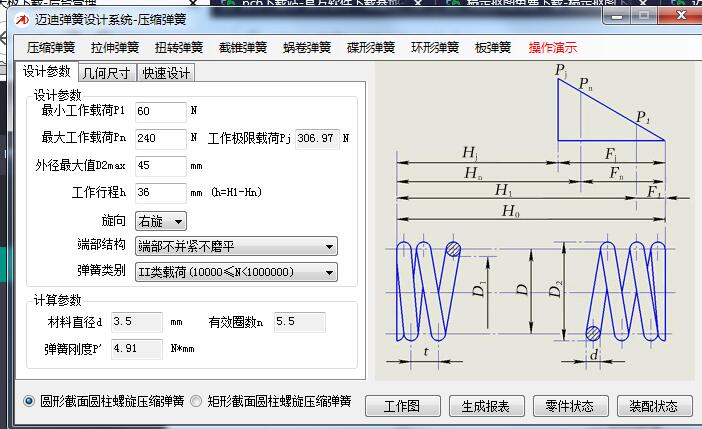The width and height of the screenshot is (702, 429).
Task: Click the 弹簧刚度P' value field
Action: (137, 349)
